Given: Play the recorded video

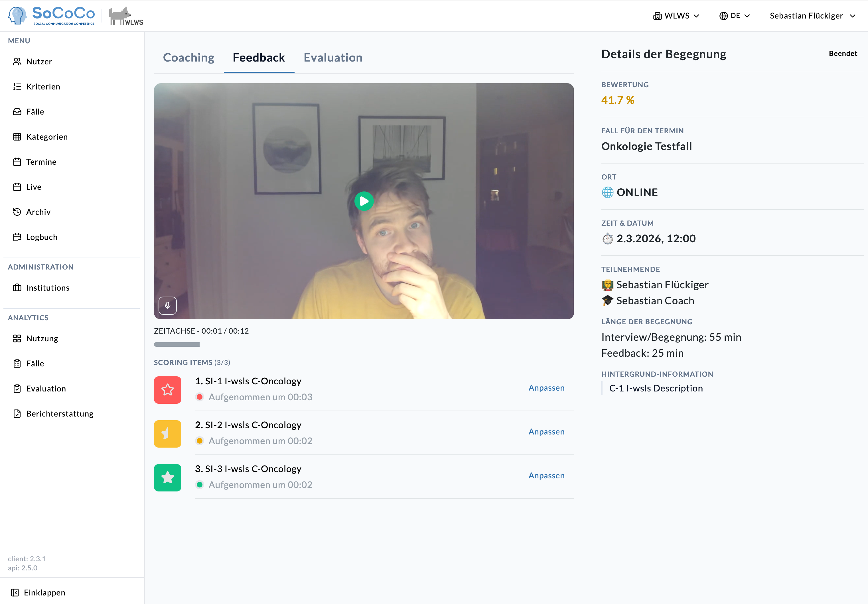Looking at the screenshot, I should click(x=364, y=201).
